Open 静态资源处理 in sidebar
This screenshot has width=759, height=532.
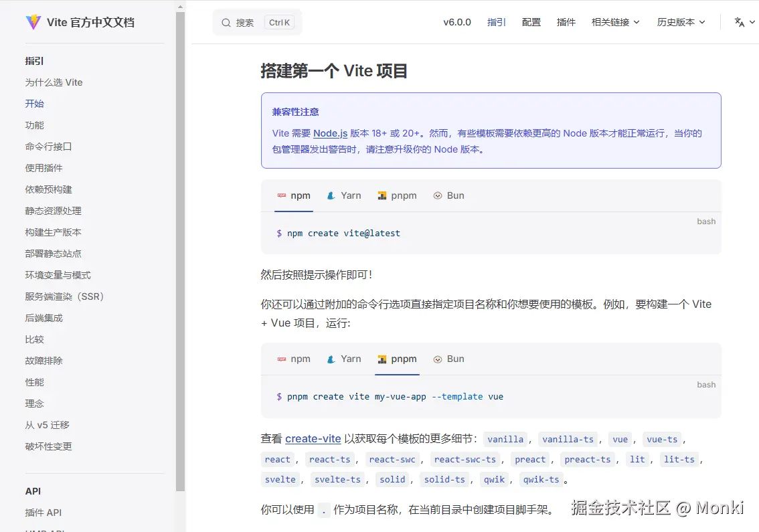click(54, 211)
